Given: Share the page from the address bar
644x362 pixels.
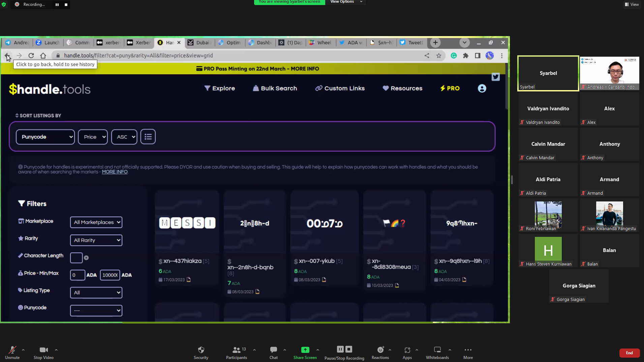Looking at the screenshot, I should click(x=427, y=56).
